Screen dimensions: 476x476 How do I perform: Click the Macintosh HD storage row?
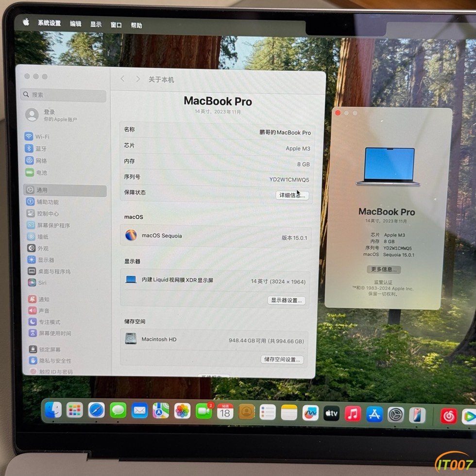214,340
